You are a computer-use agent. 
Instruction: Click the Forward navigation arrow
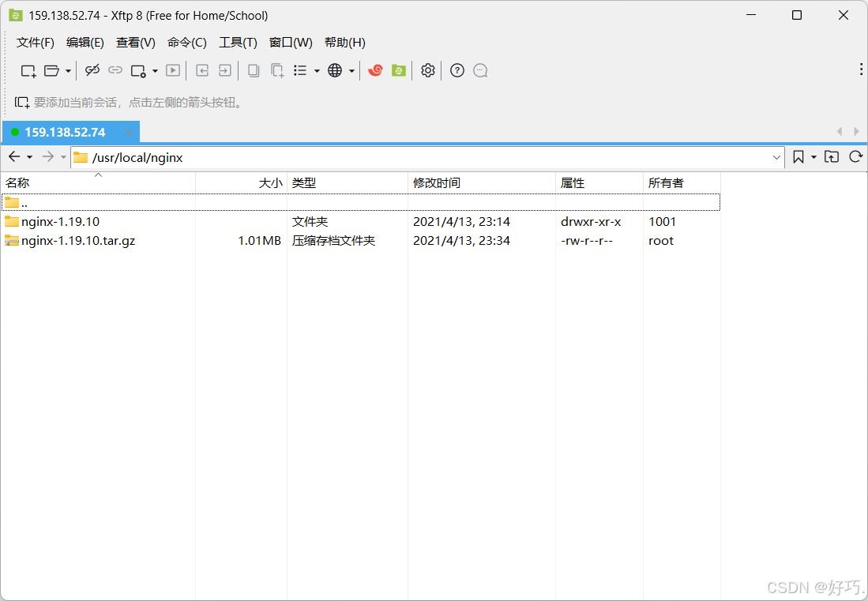pos(48,156)
